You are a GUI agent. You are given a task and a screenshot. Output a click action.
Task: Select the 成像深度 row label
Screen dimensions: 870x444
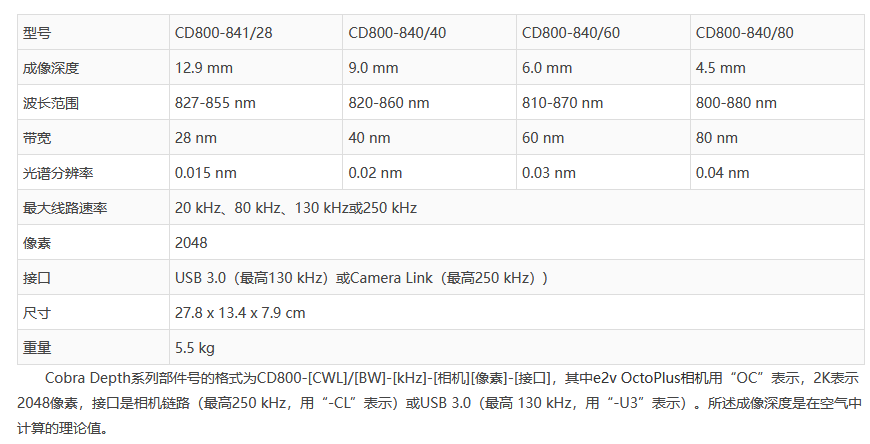pos(51,68)
